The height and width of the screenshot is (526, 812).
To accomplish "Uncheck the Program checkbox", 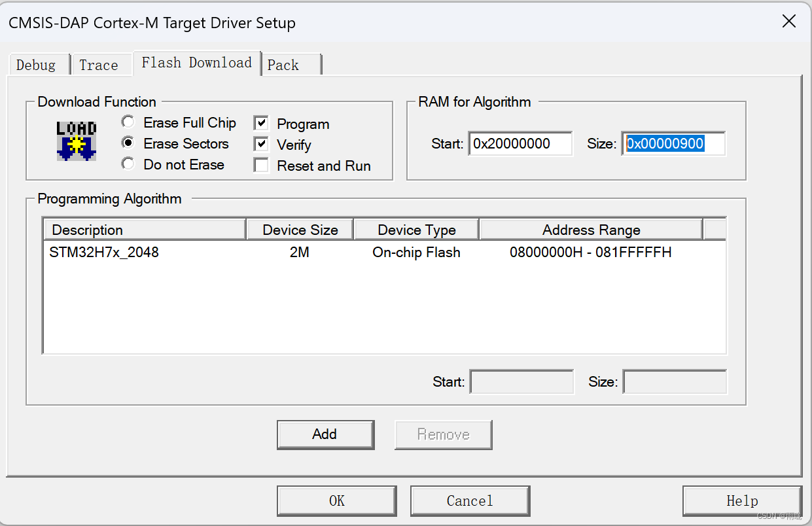I will [x=261, y=122].
